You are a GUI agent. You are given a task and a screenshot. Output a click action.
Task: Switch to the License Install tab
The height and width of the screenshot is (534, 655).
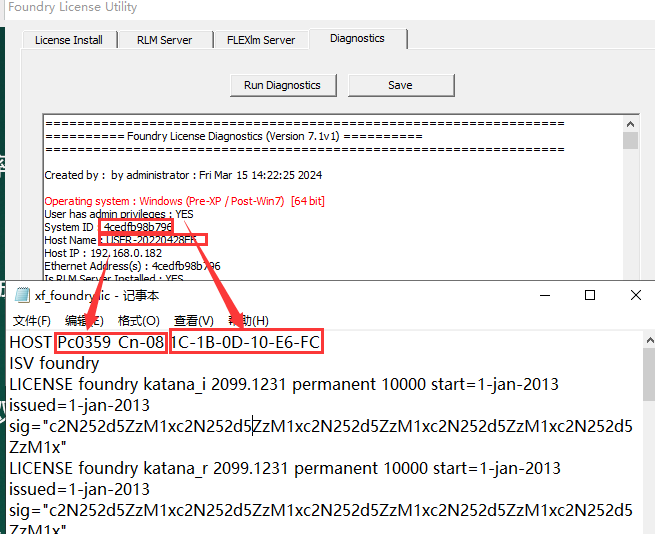69,40
